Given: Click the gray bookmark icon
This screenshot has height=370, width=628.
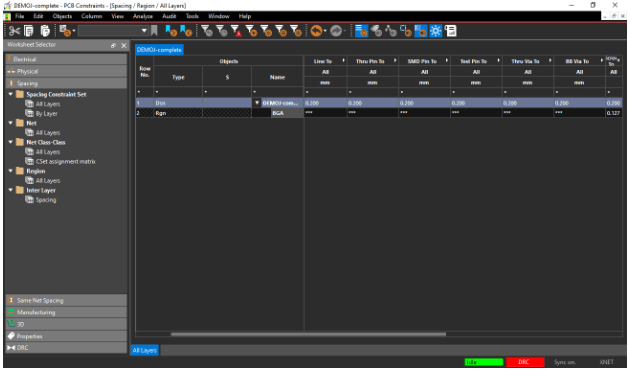Looking at the screenshot, I should pyautogui.click(x=154, y=31).
